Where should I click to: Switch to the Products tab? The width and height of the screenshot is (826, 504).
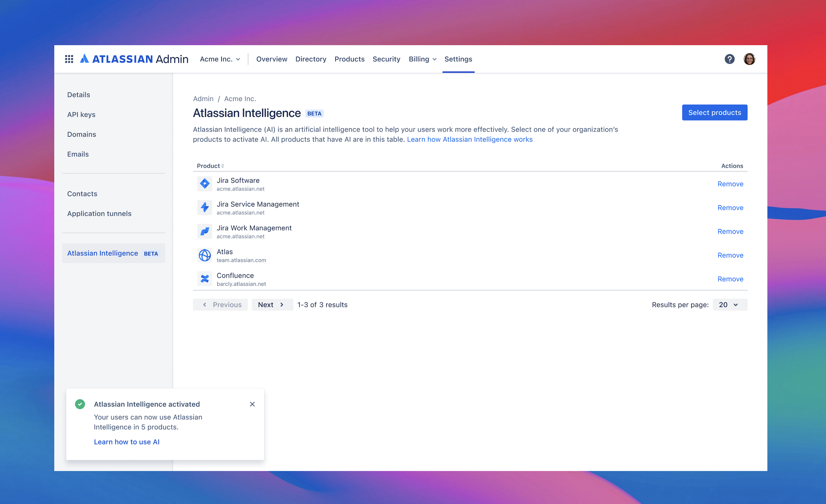349,59
